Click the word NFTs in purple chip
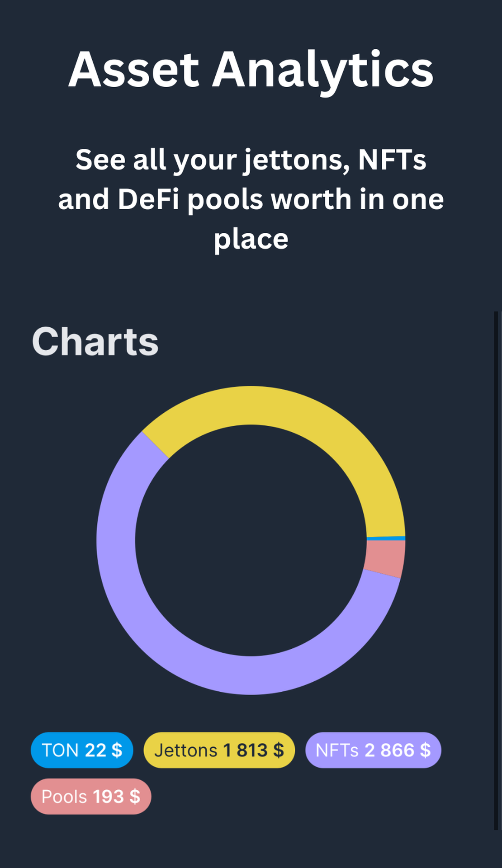 click(337, 750)
